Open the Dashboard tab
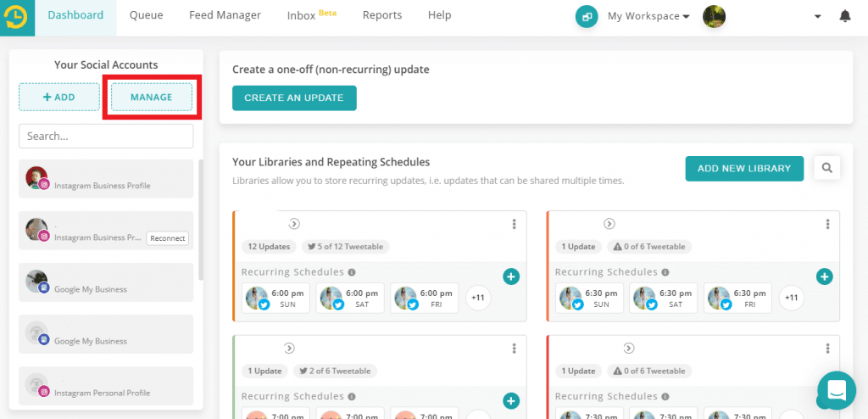The width and height of the screenshot is (868, 419). [x=75, y=15]
